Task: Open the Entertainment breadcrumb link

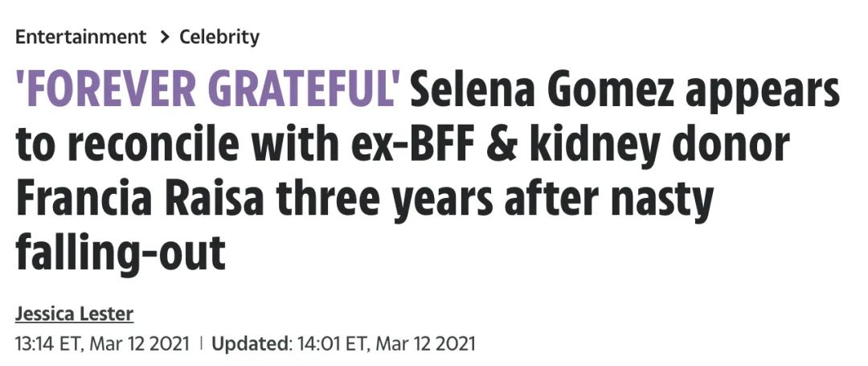Action: (81, 37)
